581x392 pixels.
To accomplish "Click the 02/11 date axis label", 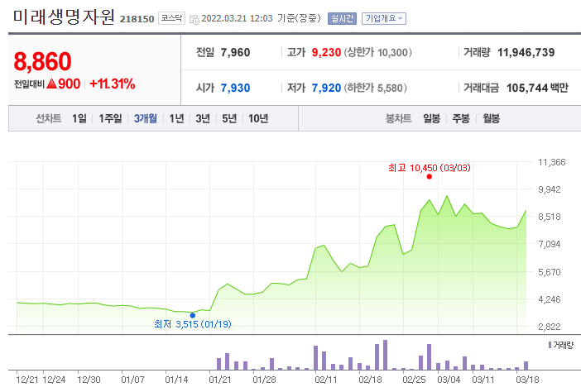I will click(326, 380).
